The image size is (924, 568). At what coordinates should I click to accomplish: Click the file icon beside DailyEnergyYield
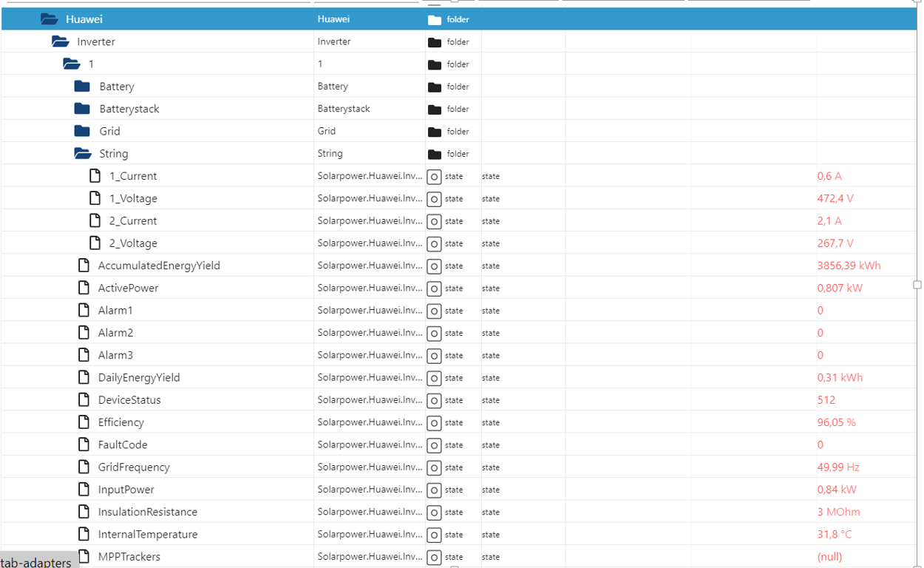(84, 377)
